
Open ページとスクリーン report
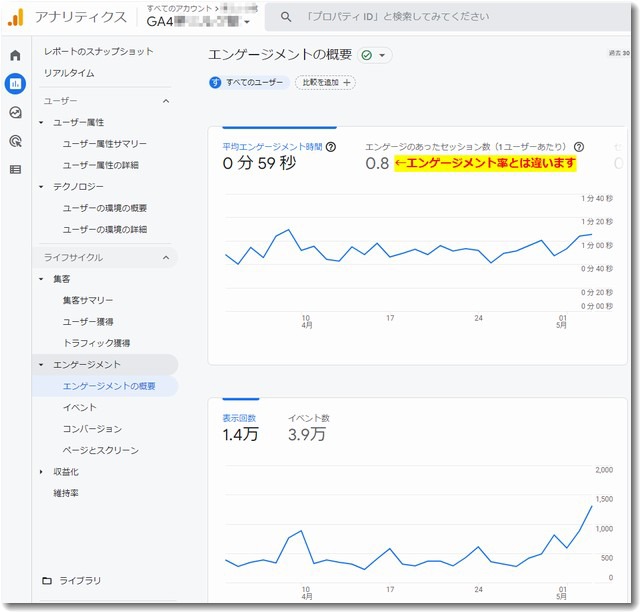pos(100,451)
